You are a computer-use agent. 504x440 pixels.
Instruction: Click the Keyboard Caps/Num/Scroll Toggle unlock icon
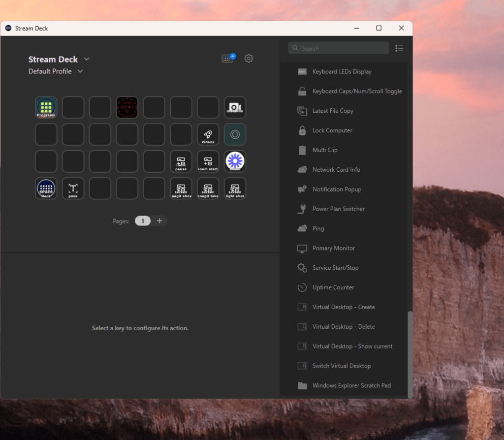302,91
